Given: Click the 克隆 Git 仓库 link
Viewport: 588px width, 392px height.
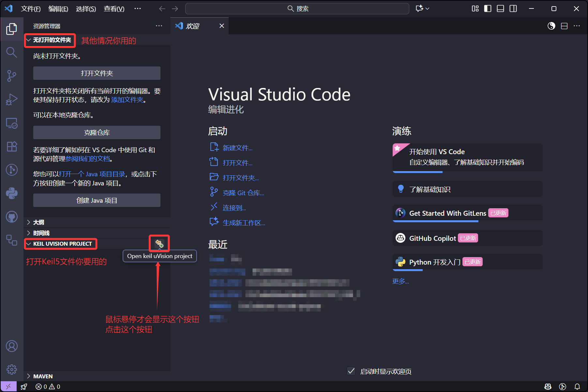Looking at the screenshot, I should click(x=243, y=193).
